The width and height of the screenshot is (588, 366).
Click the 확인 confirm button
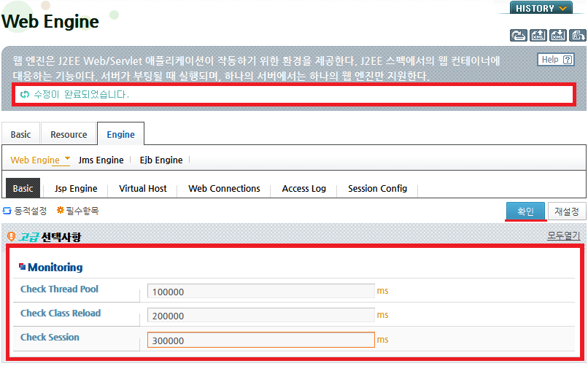(525, 211)
